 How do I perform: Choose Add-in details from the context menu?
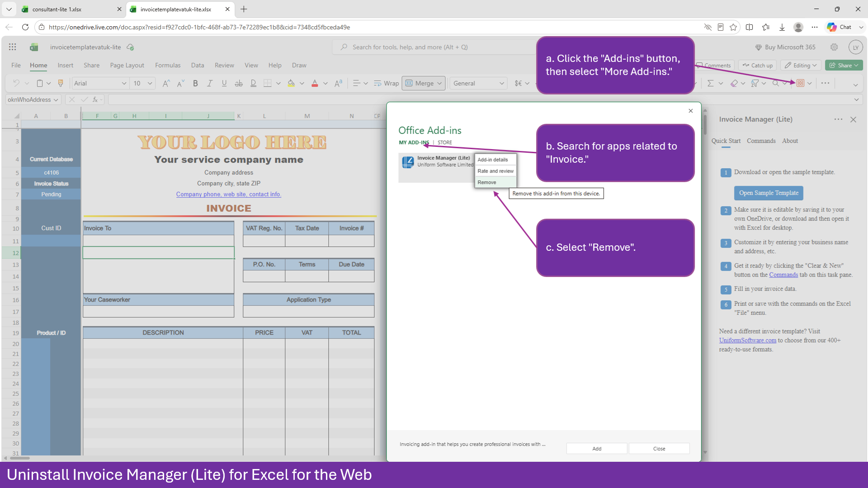495,160
